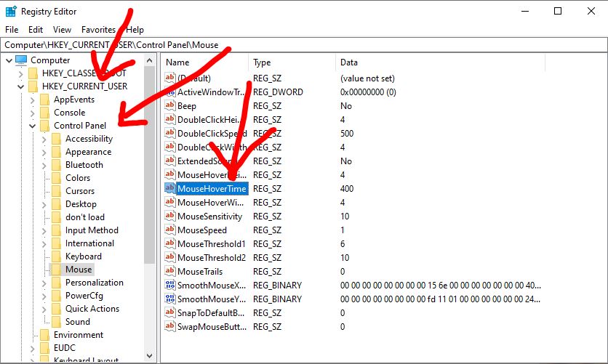The image size is (608, 364).
Task: Expand the International key
Action: tap(44, 244)
